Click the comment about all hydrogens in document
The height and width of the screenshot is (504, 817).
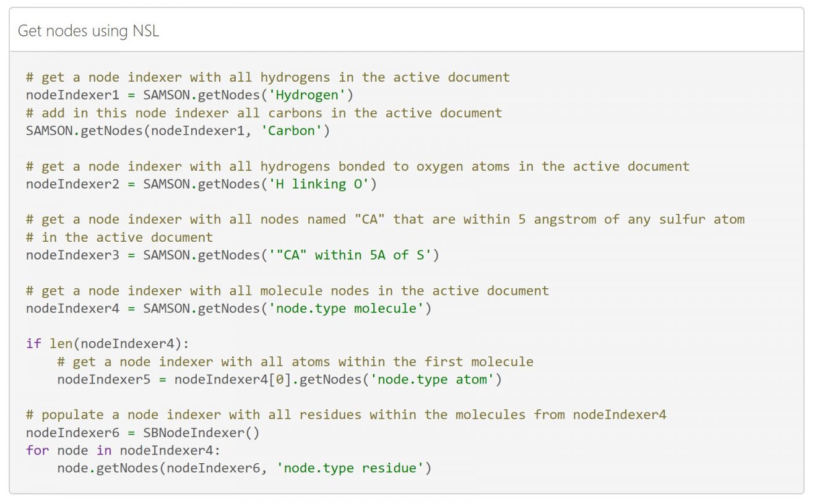coord(268,77)
